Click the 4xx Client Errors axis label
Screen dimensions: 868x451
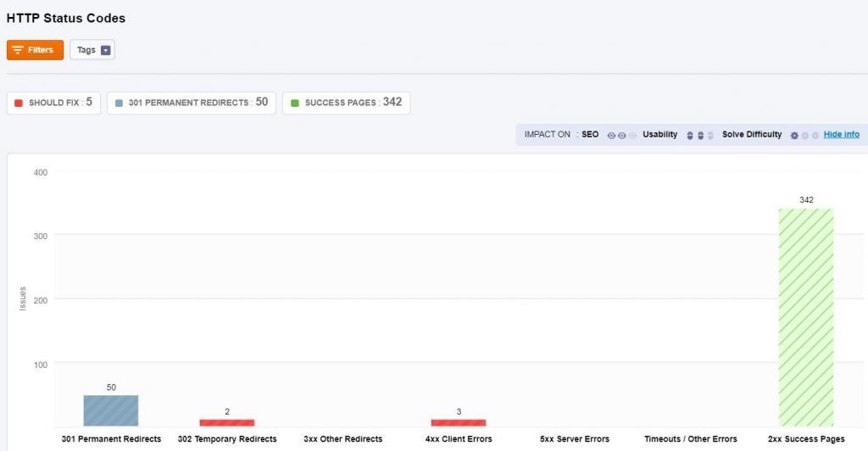459,439
